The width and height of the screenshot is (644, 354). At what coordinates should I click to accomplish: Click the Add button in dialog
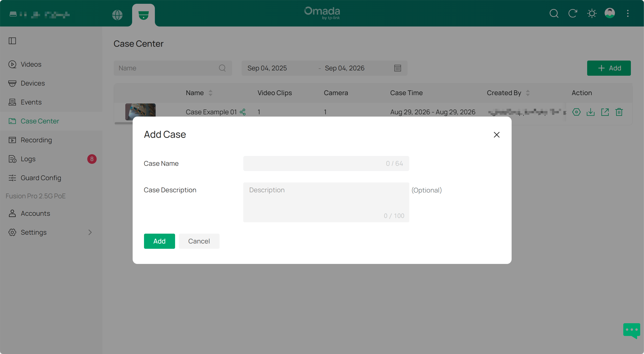pos(159,241)
